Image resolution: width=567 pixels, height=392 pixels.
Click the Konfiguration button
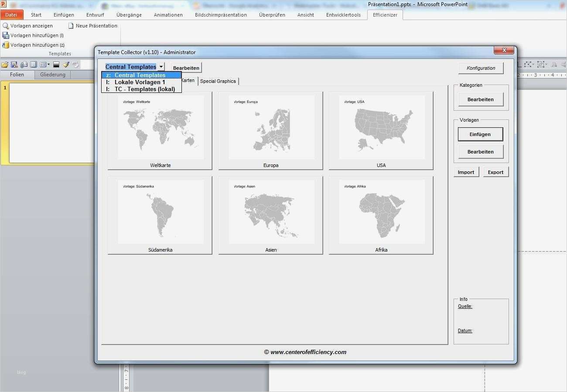pos(481,68)
